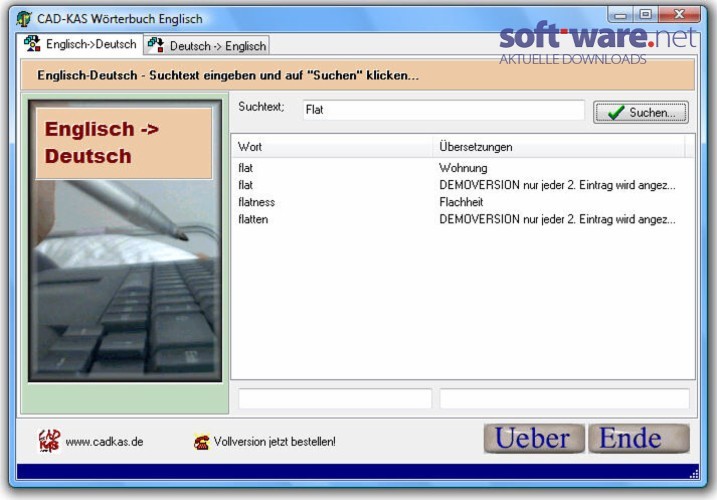Image resolution: width=717 pixels, height=500 pixels.
Task: Click the Englisch -> Deutsch image heading
Action: [x=123, y=143]
